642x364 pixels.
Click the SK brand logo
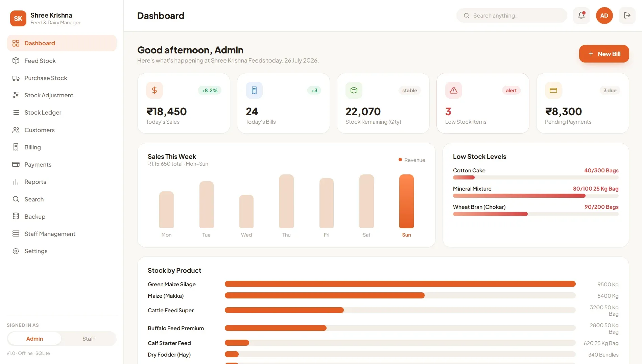tap(18, 18)
